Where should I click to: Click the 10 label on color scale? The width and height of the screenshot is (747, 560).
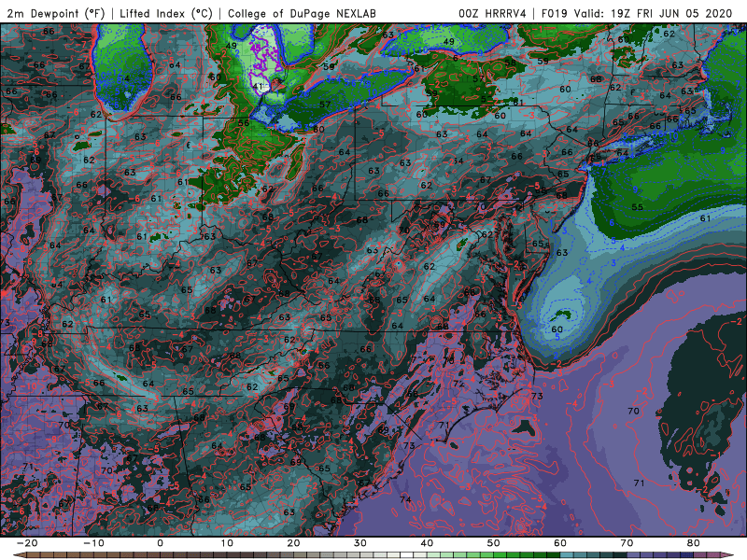pos(227,543)
